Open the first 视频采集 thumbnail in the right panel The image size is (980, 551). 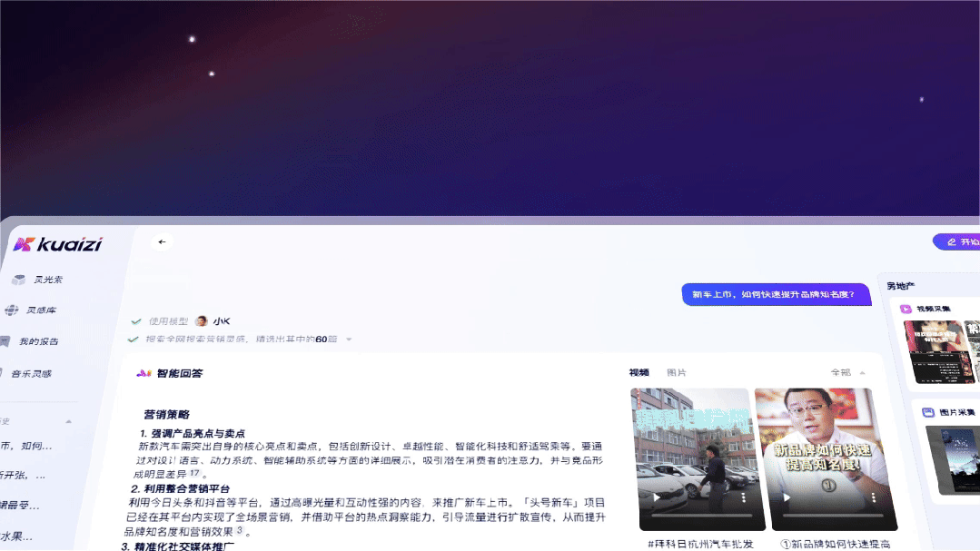(939, 351)
